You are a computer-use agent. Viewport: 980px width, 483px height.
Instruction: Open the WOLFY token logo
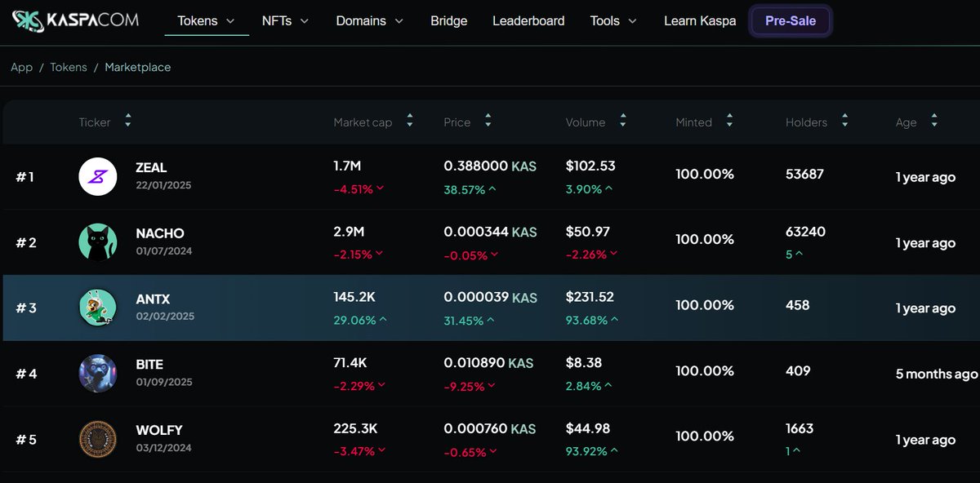tap(98, 439)
